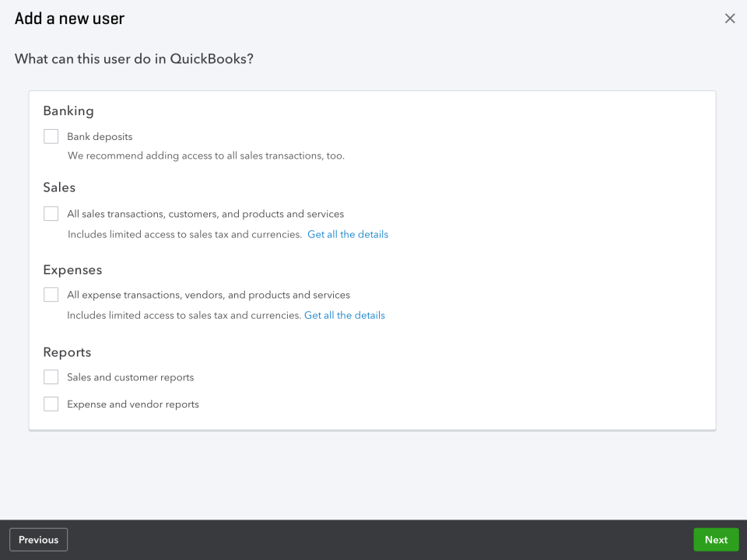
Task: Click the Reports section heading
Action: pos(67,352)
